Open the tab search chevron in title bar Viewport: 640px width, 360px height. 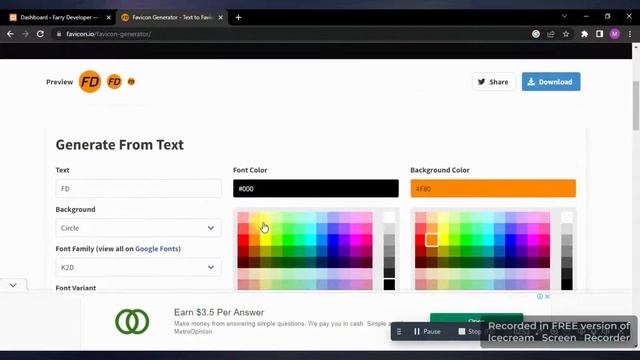(x=564, y=16)
